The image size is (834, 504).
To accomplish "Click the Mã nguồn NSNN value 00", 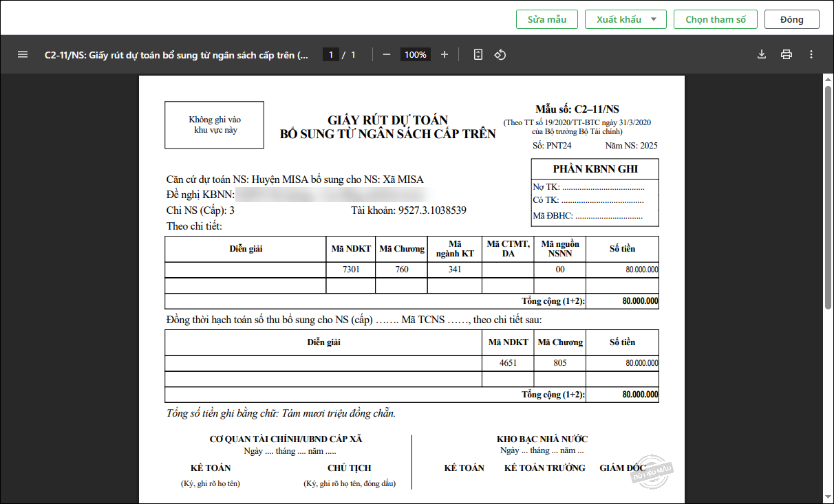I will click(560, 270).
